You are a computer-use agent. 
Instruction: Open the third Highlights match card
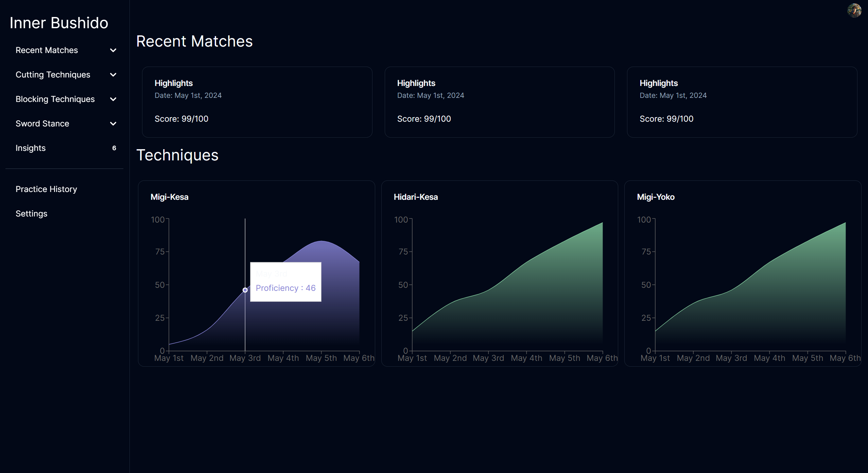point(742,102)
